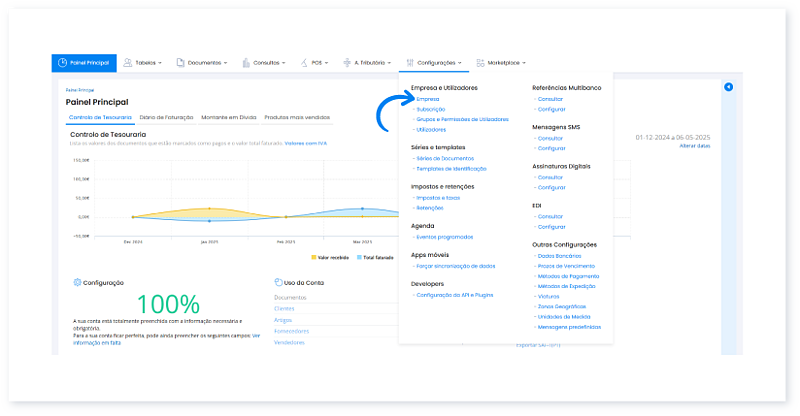Click the Documentos file icon

click(180, 62)
